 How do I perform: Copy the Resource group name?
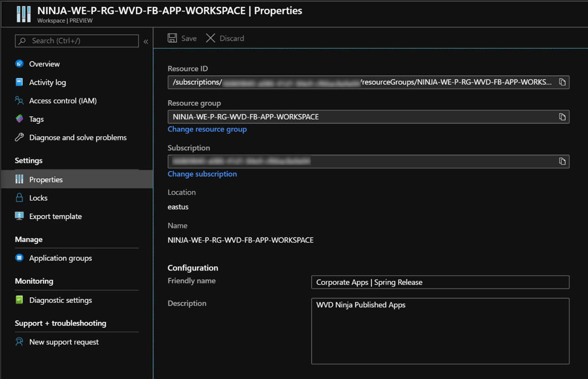562,117
